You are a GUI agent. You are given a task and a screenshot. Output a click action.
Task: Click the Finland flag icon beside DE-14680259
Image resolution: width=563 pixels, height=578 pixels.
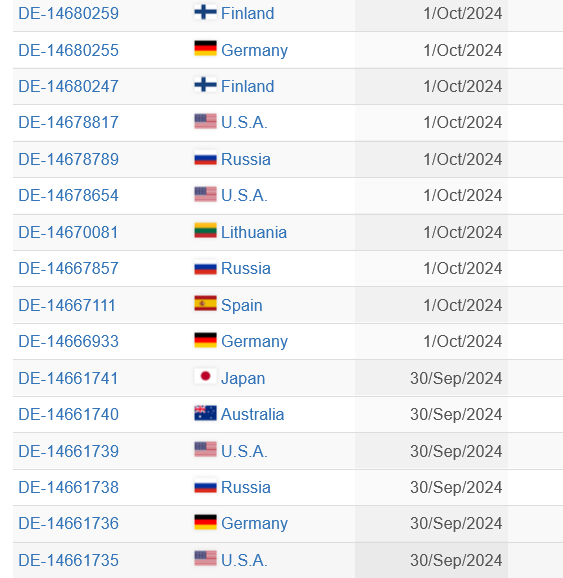pyautogui.click(x=205, y=13)
